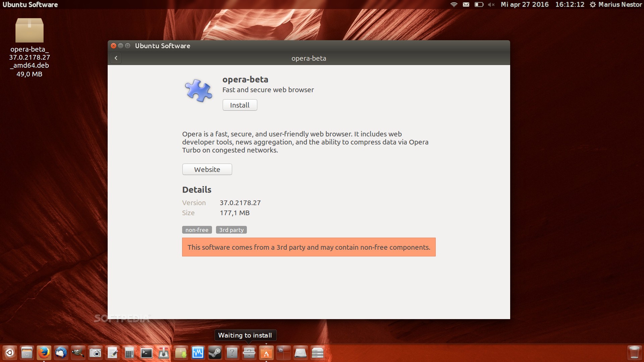Click the 3rd party tag
644x362 pixels.
(x=231, y=230)
